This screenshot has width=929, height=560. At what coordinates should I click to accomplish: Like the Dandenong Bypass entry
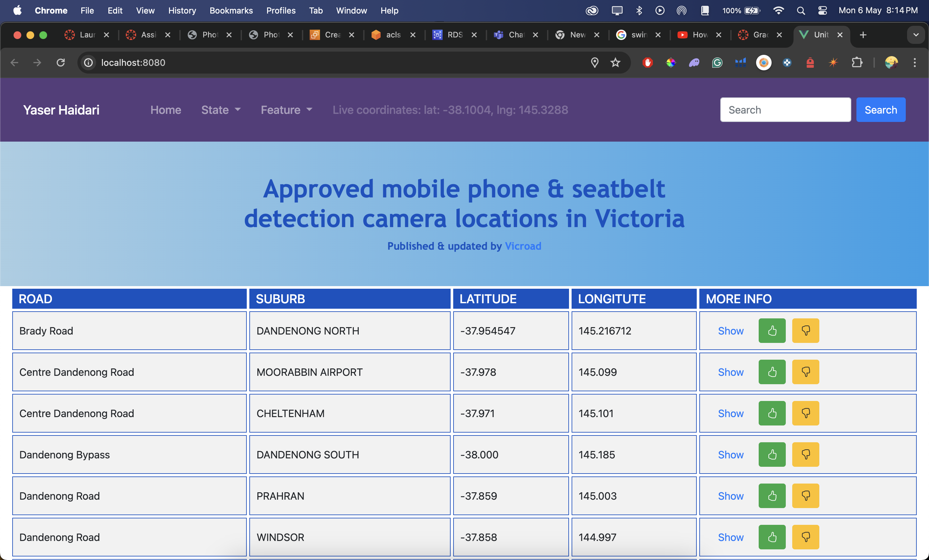click(772, 455)
